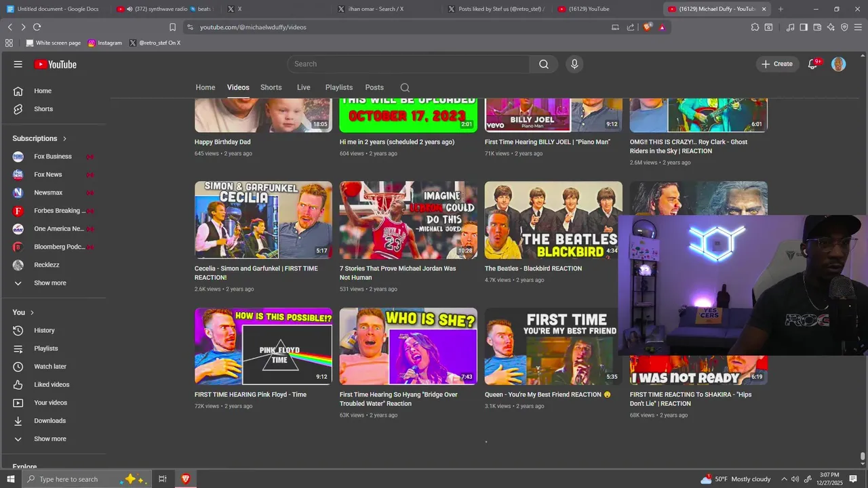Open White screen page bookmark
Image resolution: width=868 pixels, height=488 pixels.
pos(53,43)
